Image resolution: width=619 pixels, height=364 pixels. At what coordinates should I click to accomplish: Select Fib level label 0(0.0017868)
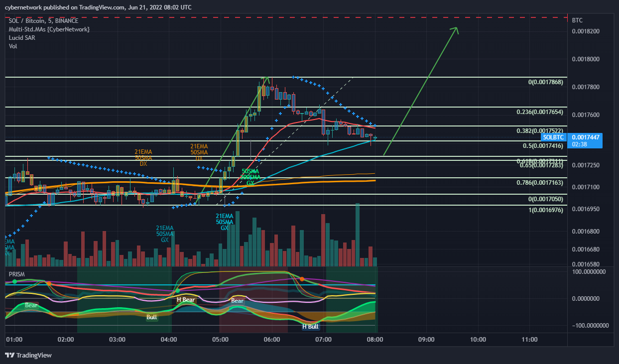[545, 82]
